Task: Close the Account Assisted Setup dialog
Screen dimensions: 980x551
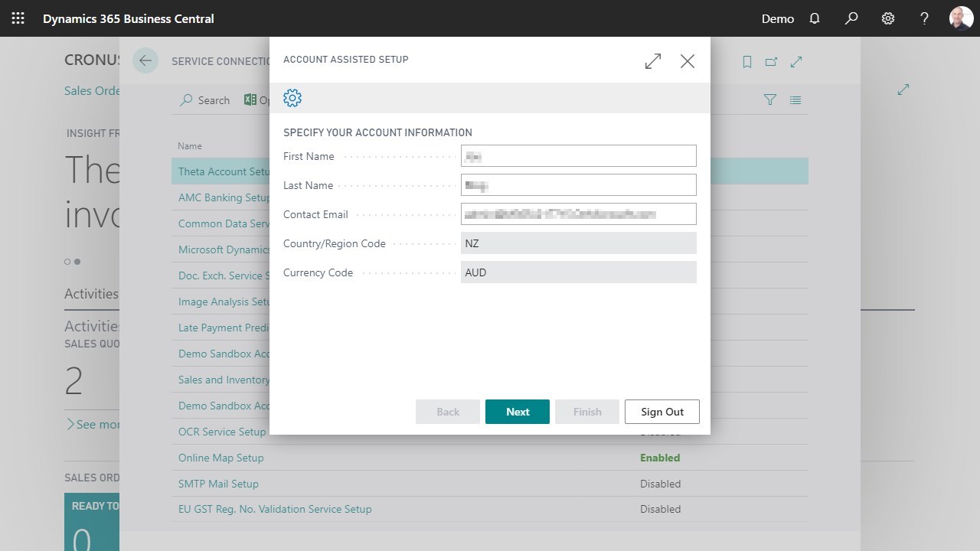Action: (x=688, y=61)
